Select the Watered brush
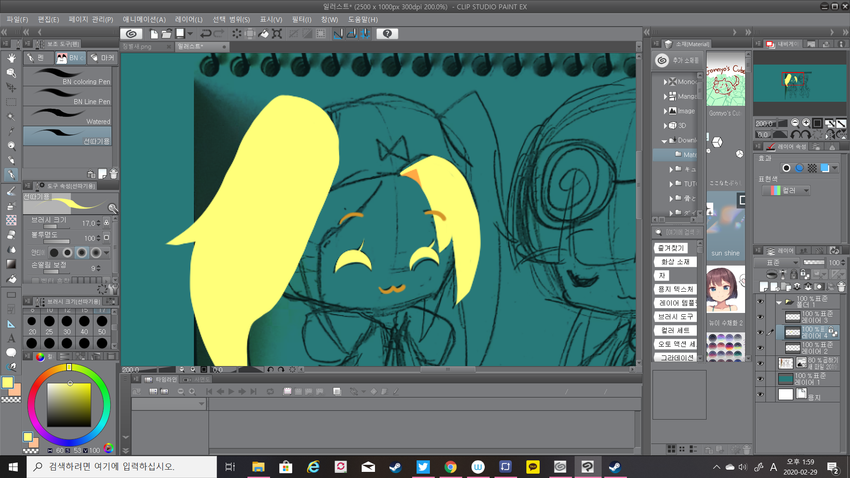The height and width of the screenshot is (478, 850). (67, 117)
